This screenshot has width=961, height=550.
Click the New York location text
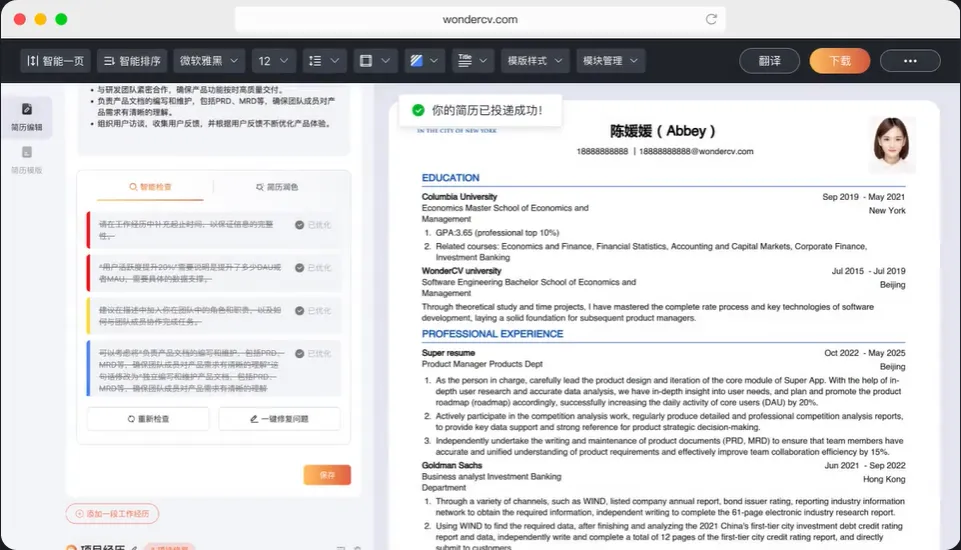pos(887,210)
